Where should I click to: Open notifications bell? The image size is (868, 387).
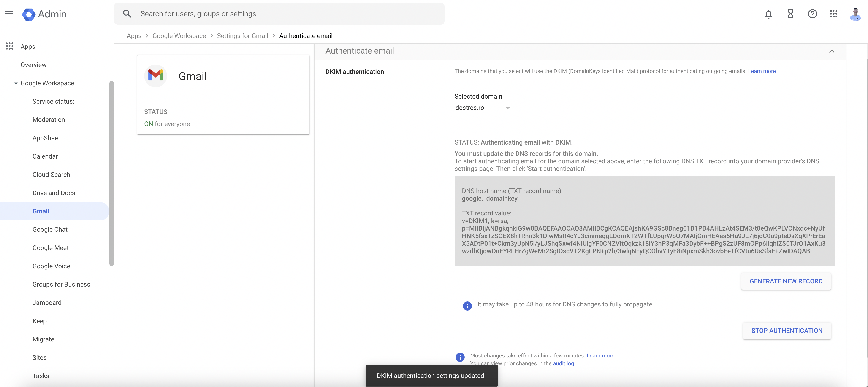tap(769, 14)
